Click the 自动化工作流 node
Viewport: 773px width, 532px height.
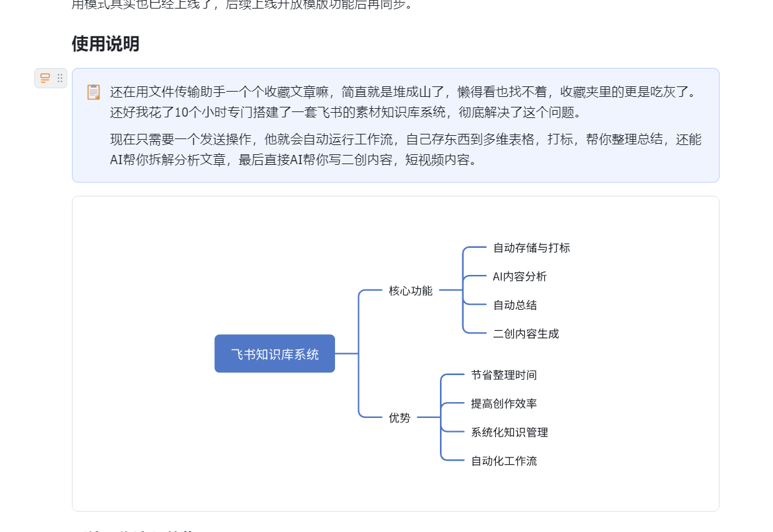(503, 461)
